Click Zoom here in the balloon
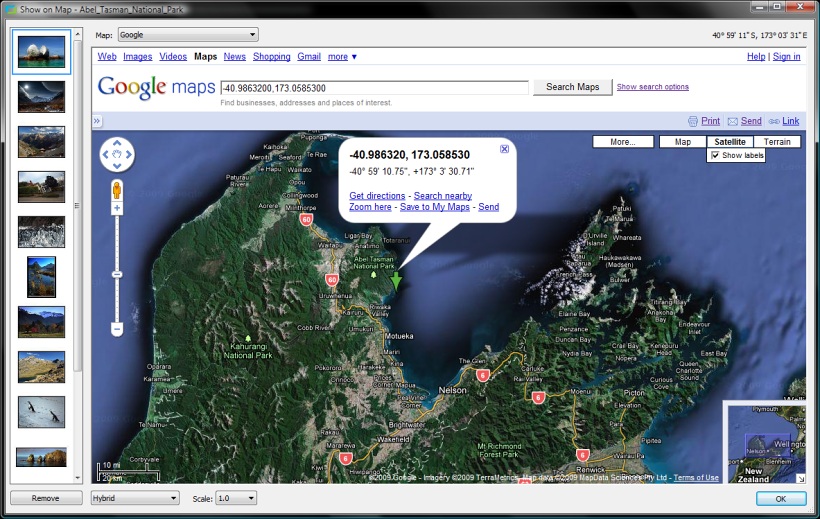 pos(370,207)
